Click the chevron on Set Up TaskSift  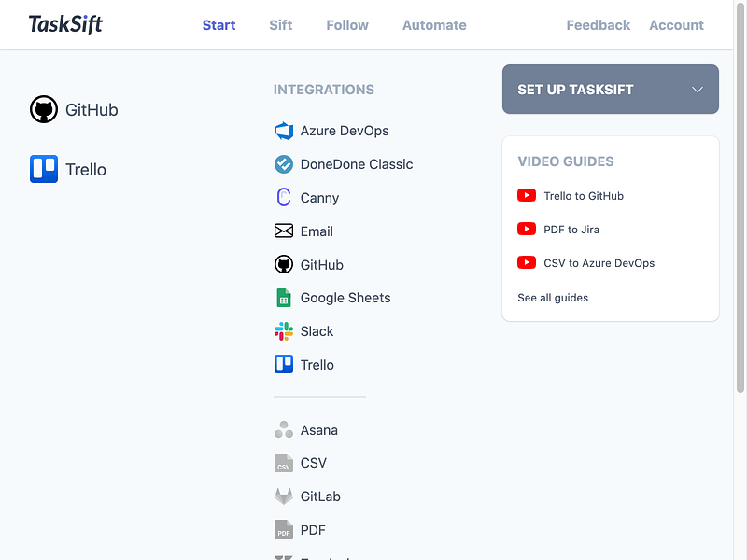[x=697, y=90]
